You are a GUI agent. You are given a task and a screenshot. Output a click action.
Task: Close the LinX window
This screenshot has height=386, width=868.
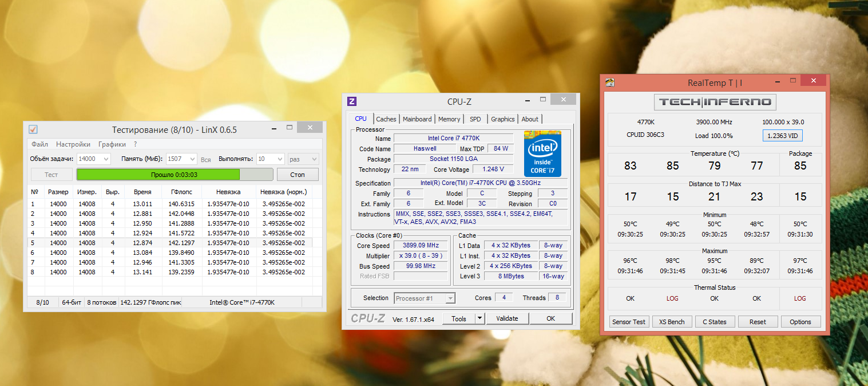point(310,128)
